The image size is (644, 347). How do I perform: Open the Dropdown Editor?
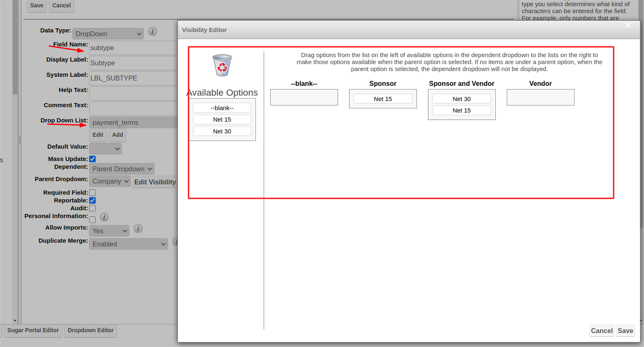pos(91,330)
